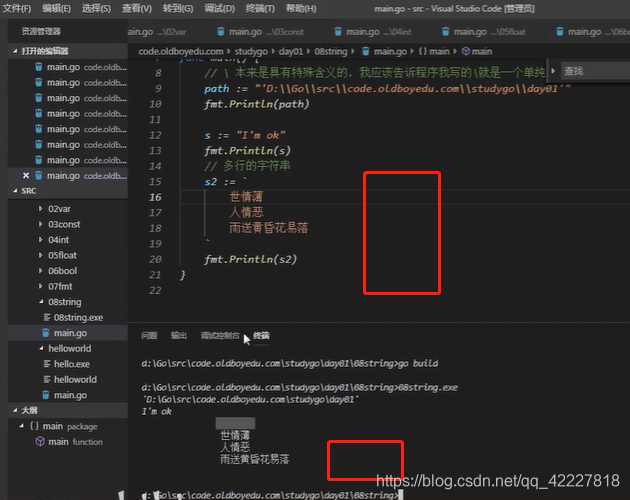This screenshot has width=630, height=500.
Task: Click code line fmt.Println(s2)
Action: (x=250, y=259)
